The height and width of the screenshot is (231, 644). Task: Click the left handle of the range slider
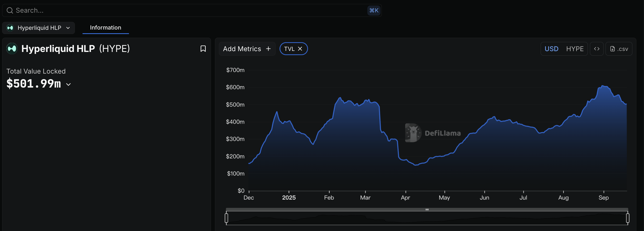click(x=226, y=218)
